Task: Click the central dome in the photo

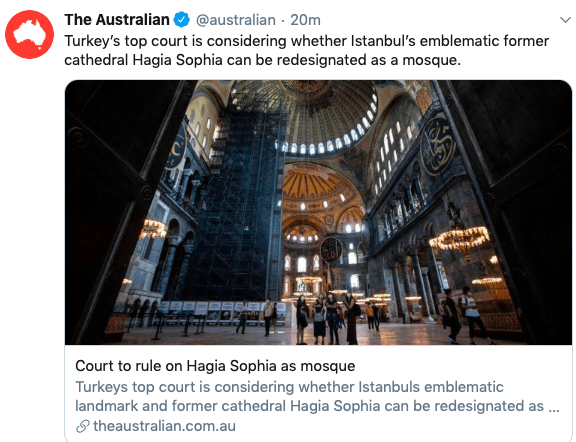Action: coord(309,114)
